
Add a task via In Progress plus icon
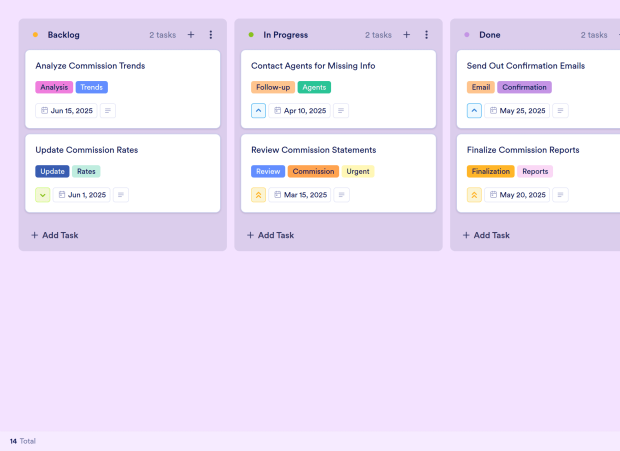[x=406, y=35]
